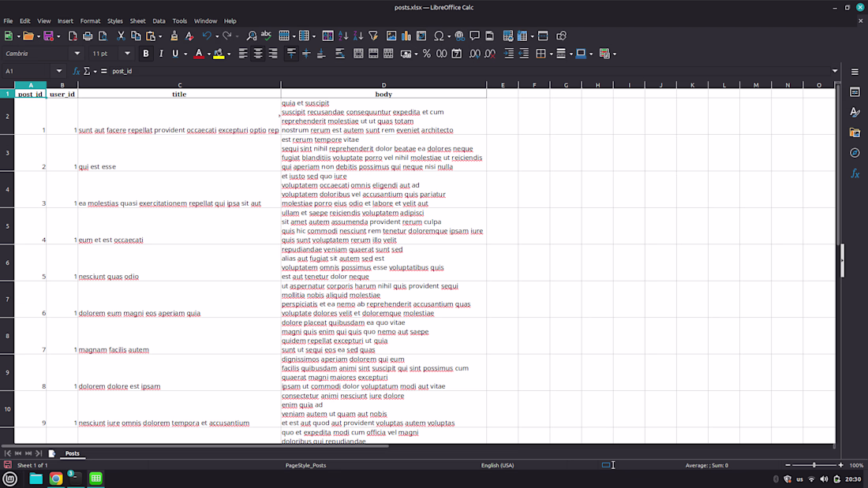This screenshot has width=868, height=488.
Task: Expand the formula bar arrow
Action: 835,71
